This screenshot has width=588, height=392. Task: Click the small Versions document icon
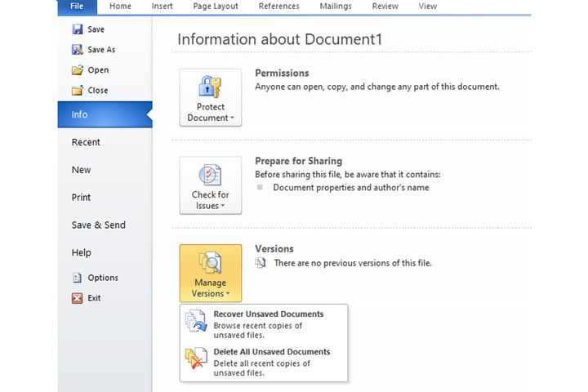261,263
